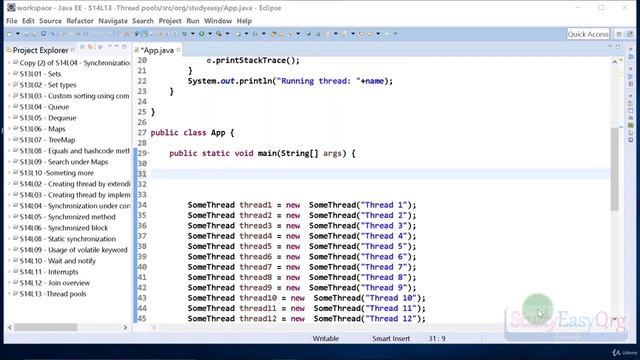Click Project Explorer horizontal scrollbar left arrow
Image resolution: width=640 pixels, height=360 pixels.
(x=10, y=327)
